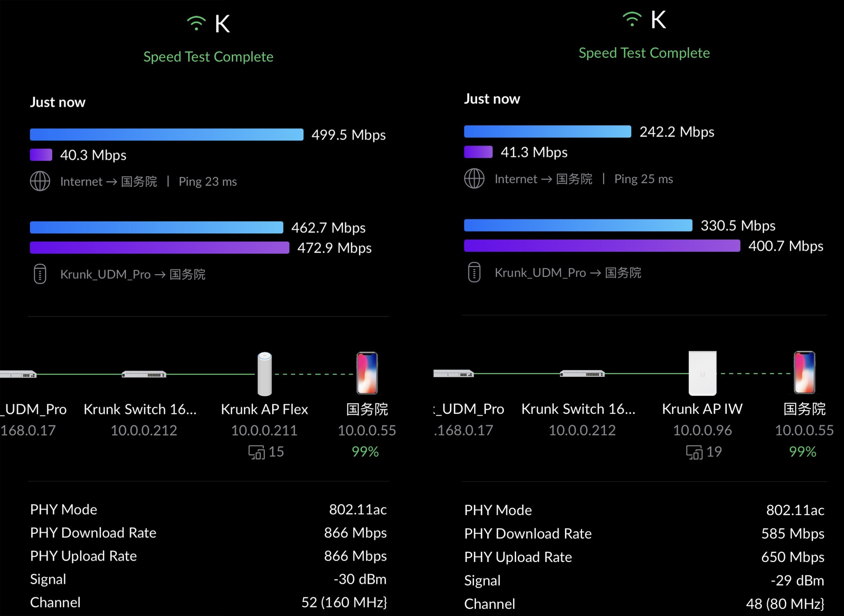The height and width of the screenshot is (616, 844).
Task: Click the 585 Mbps PHY Download Rate value
Action: click(793, 534)
